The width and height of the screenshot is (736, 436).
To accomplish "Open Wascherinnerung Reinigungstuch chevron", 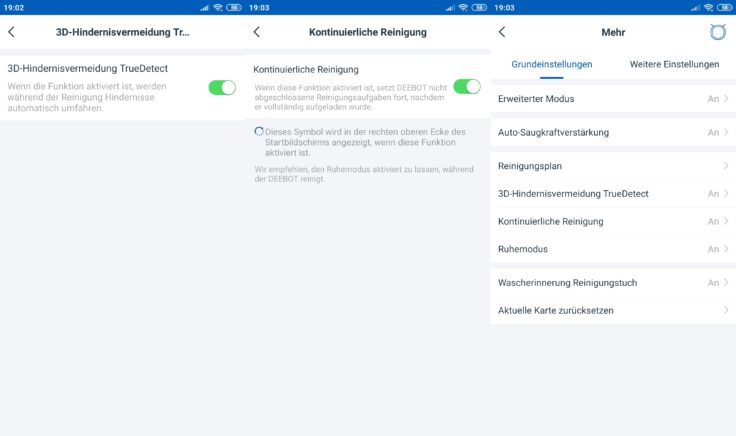I will tap(726, 283).
